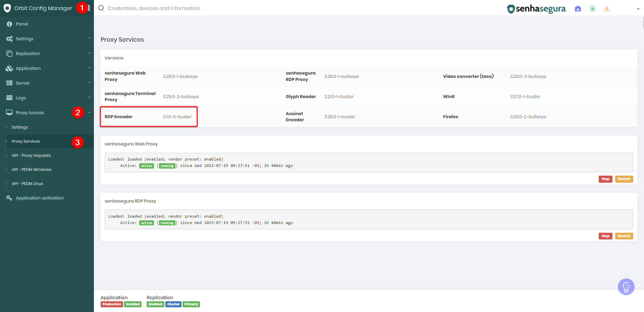
Task: Click the Primary replication badge
Action: (x=191, y=304)
